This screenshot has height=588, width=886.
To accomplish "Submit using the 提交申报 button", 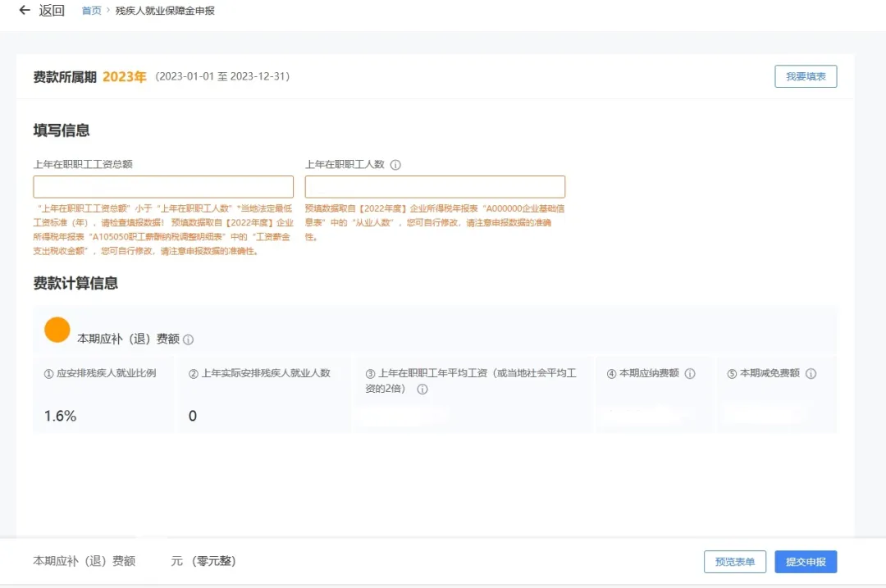I will point(806,561).
